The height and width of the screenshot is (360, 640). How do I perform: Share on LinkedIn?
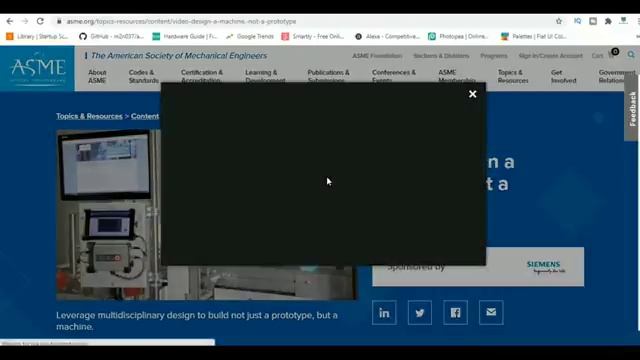pos(384,313)
